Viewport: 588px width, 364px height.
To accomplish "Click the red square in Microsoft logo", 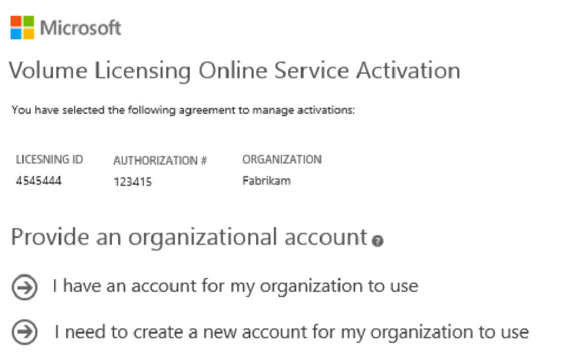I will [x=16, y=21].
